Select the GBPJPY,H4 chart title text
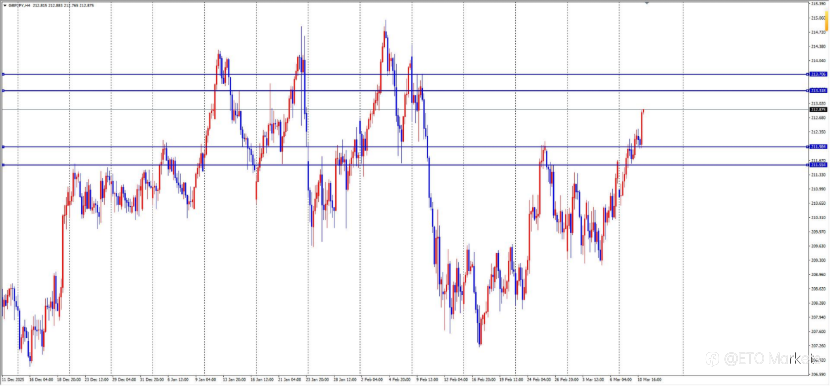The image size is (831, 387). click(x=19, y=5)
